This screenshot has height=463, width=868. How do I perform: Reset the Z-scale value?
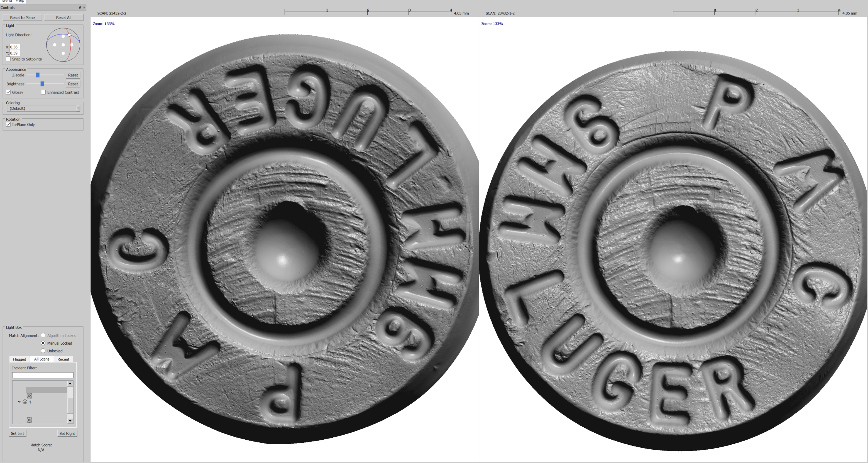click(x=73, y=75)
